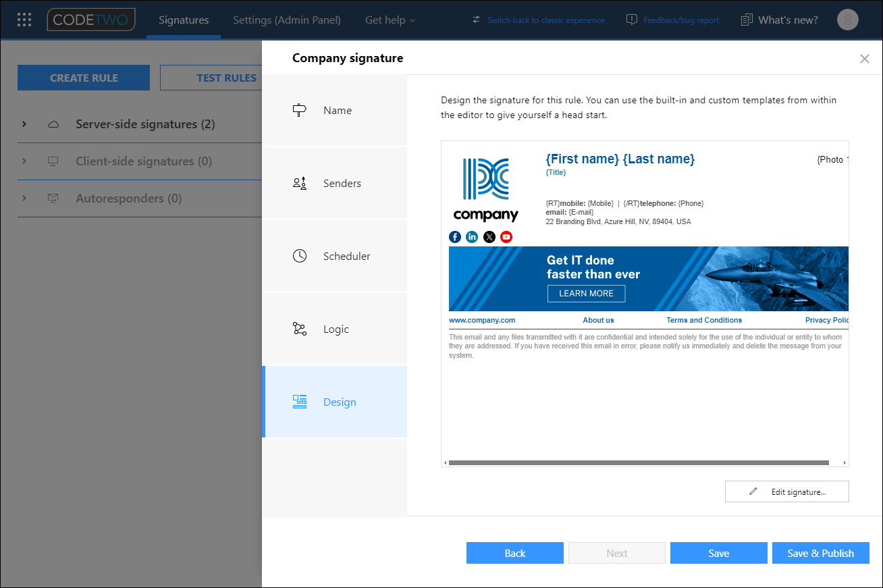
Task: Expand the Autoresponders group
Action: pos(24,198)
